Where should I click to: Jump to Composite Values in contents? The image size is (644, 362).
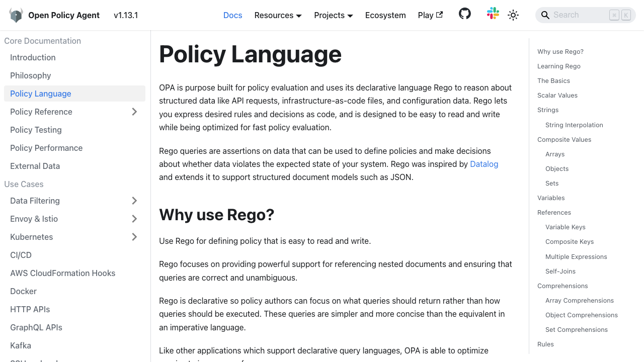[564, 139]
